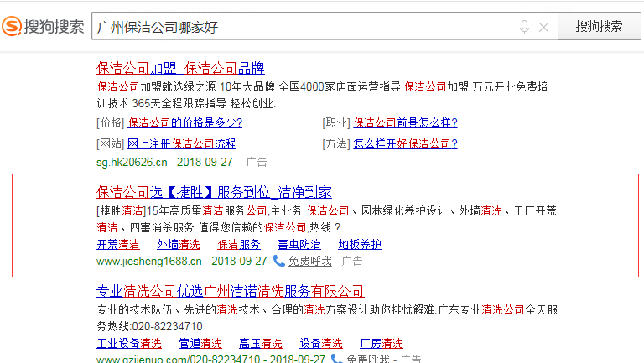Open sublink 外墙清洗
This screenshot has width=644, height=363.
(x=179, y=244)
